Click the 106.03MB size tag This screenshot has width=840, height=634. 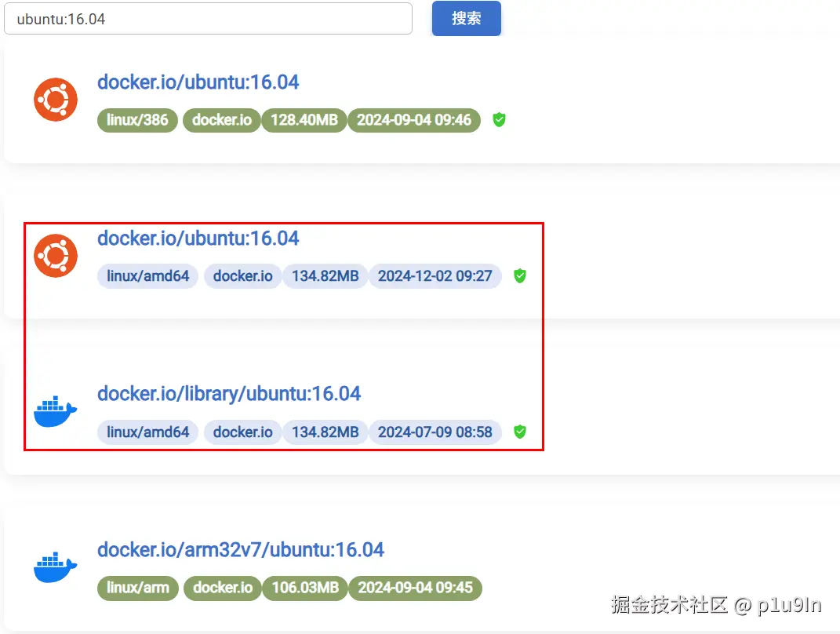(305, 588)
